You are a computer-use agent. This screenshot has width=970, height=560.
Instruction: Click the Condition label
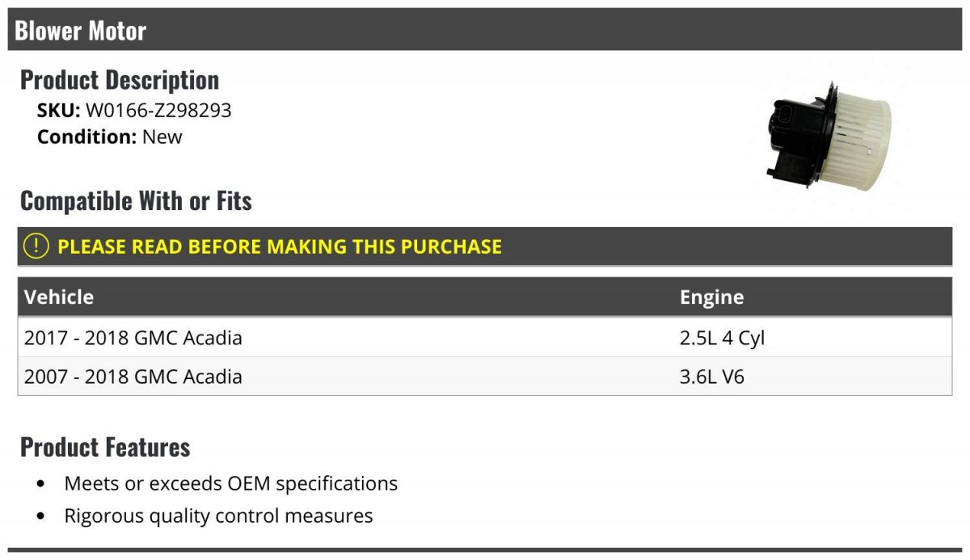[x=87, y=137]
